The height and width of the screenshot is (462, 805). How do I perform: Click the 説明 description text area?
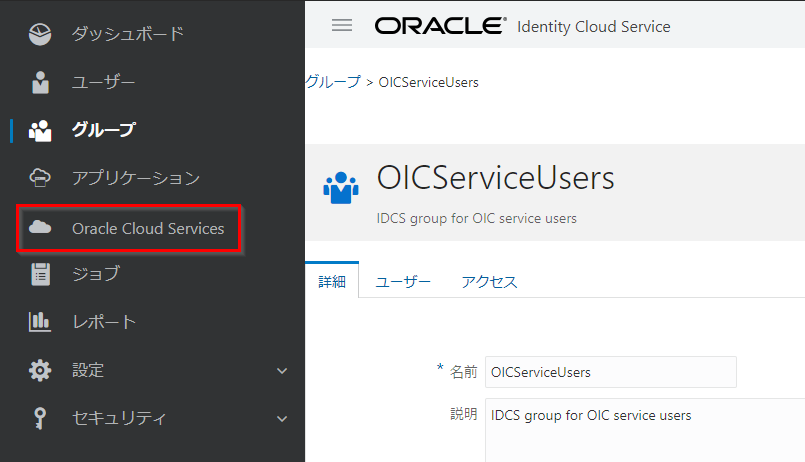click(645, 430)
